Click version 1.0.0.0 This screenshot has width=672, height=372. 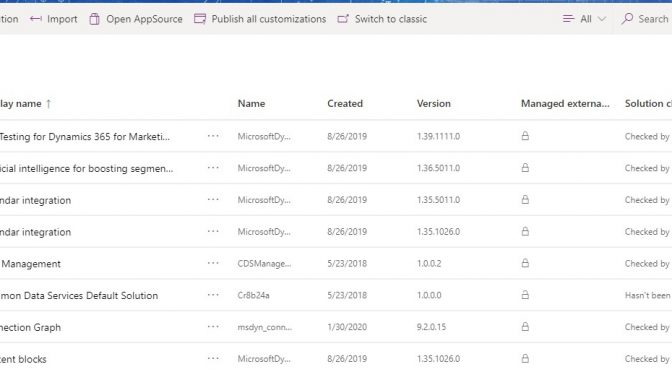[429, 295]
